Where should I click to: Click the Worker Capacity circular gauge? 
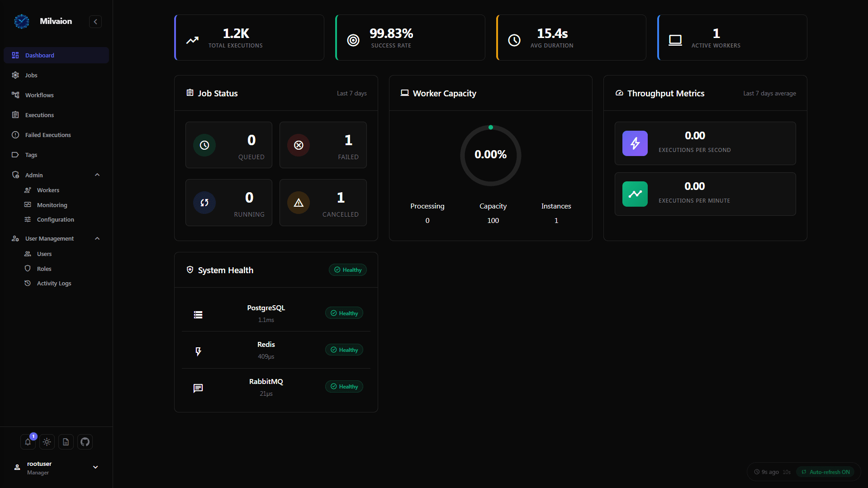(490, 155)
